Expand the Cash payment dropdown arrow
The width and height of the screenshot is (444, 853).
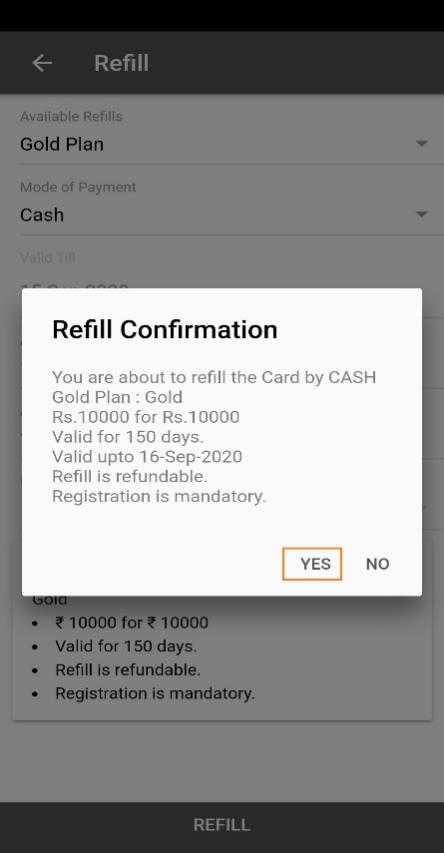click(421, 214)
